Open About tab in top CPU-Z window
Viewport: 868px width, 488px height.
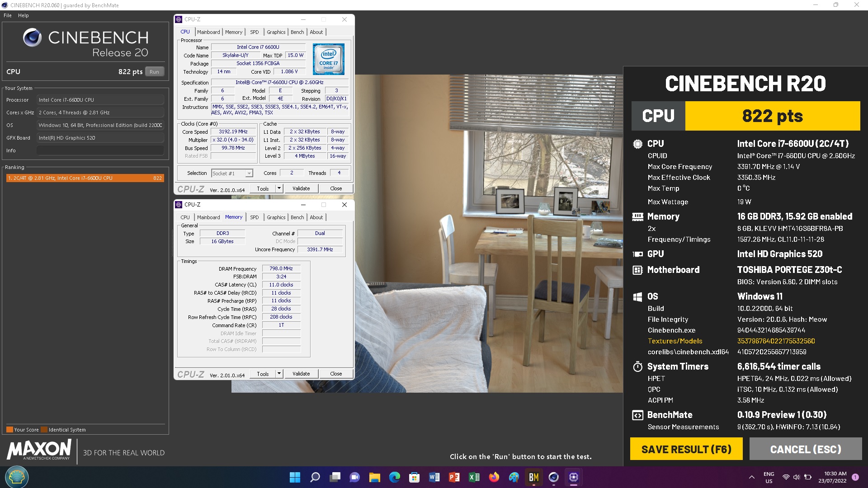(x=316, y=32)
